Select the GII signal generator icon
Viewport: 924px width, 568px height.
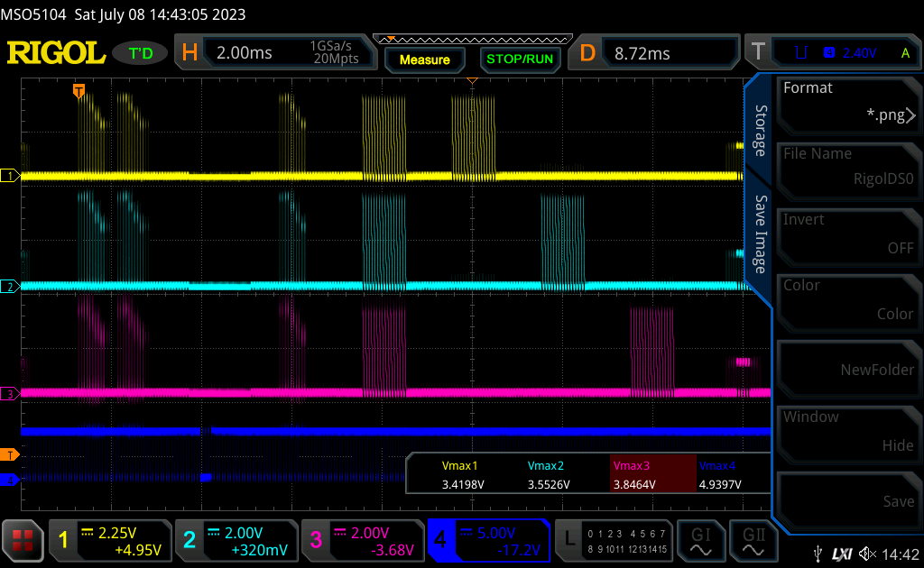(753, 540)
